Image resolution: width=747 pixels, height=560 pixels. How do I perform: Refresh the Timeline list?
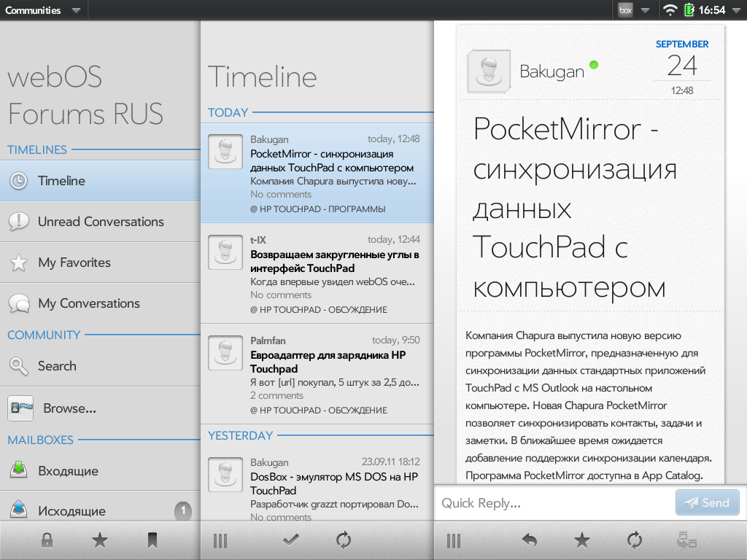coord(344,540)
